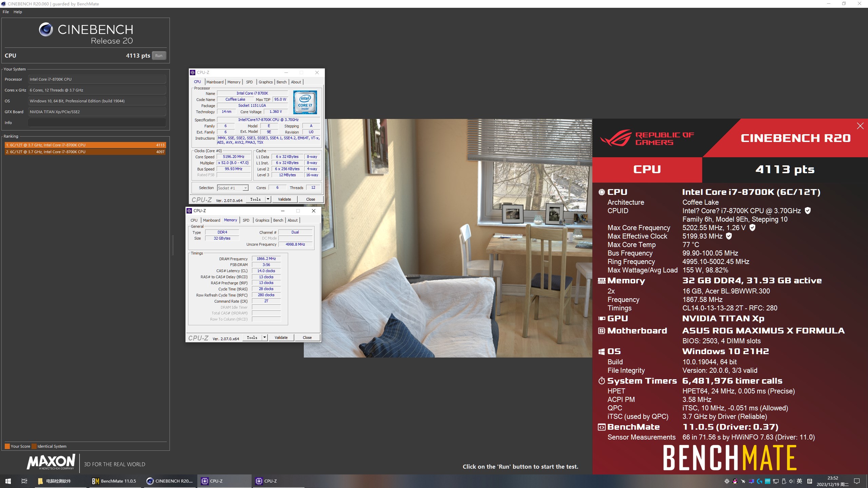
Task: Click CPU-Z title bar icon of upper window
Action: pos(193,73)
